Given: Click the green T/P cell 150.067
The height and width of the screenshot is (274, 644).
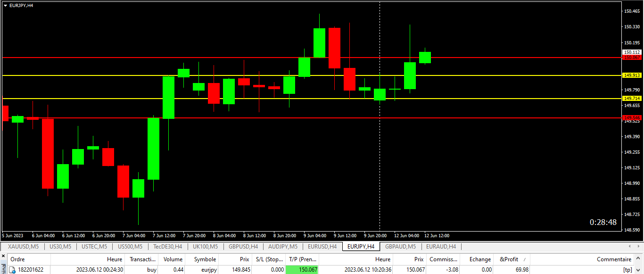Looking at the screenshot, I should pos(302,270).
